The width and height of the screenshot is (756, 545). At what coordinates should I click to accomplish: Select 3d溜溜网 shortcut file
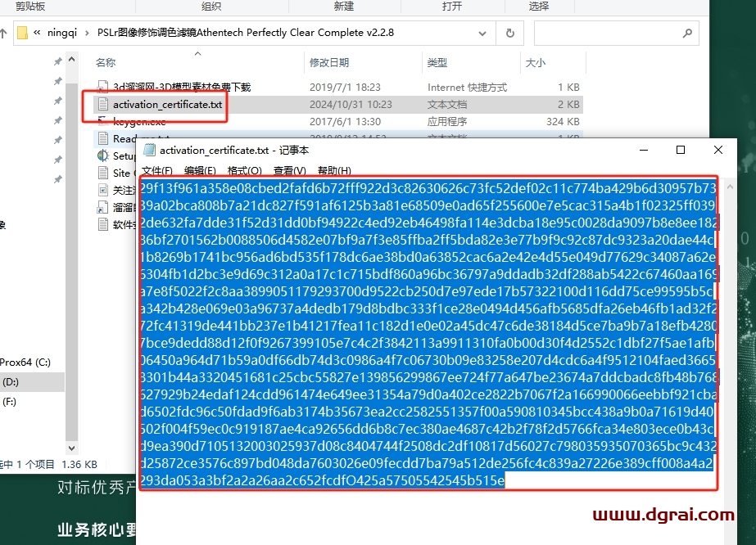[x=182, y=88]
